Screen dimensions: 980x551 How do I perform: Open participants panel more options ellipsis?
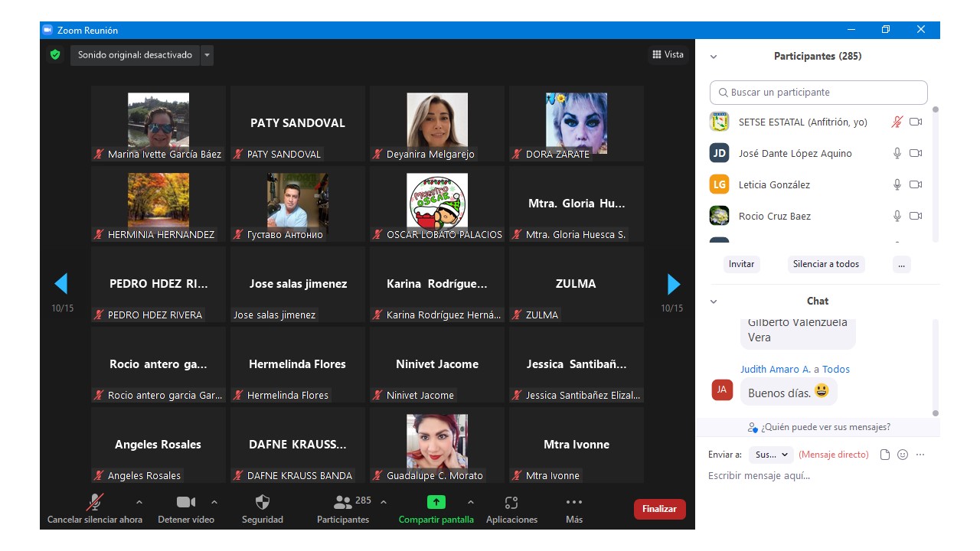click(x=901, y=264)
